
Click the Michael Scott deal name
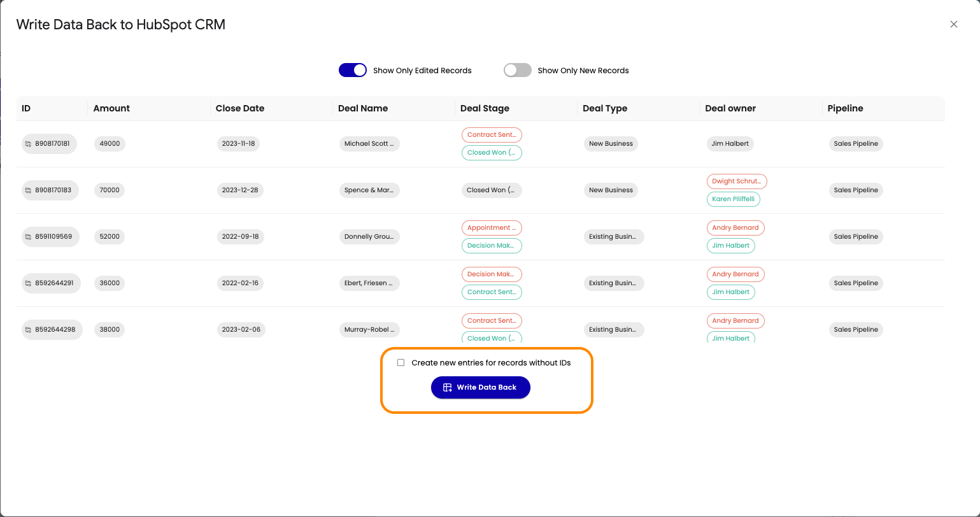pos(369,144)
